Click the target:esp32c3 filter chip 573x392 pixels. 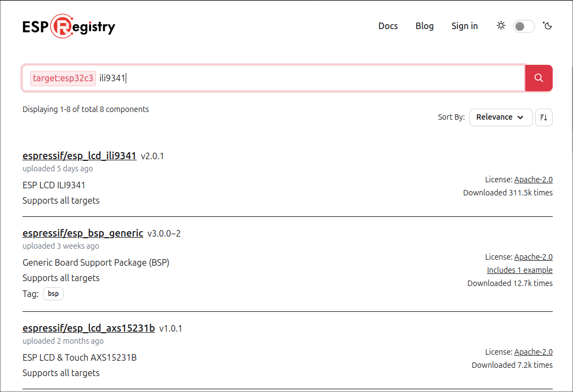[x=63, y=78]
